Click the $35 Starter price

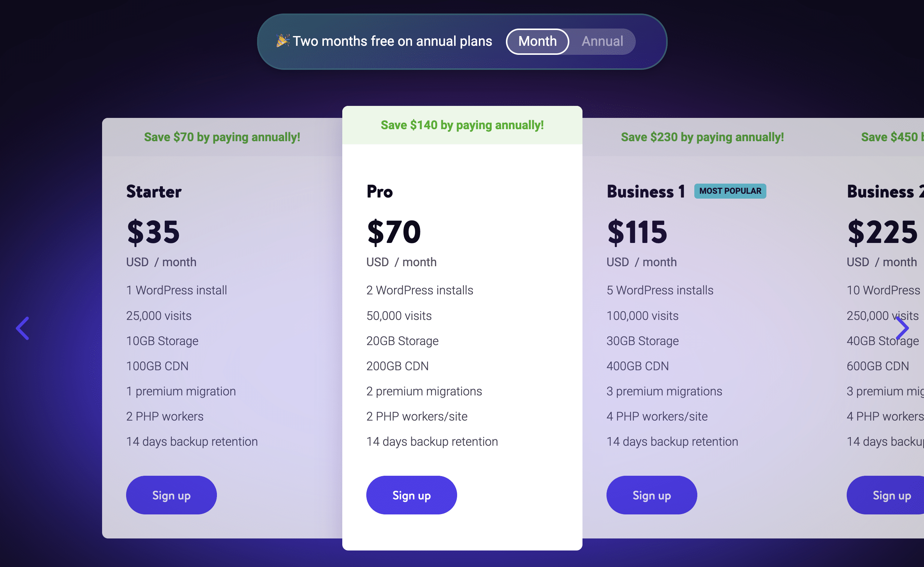[153, 232]
